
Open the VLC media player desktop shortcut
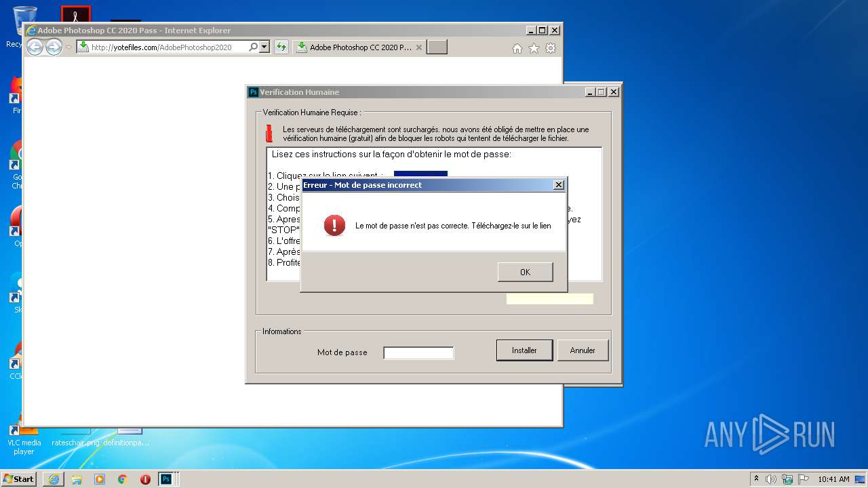(x=24, y=438)
